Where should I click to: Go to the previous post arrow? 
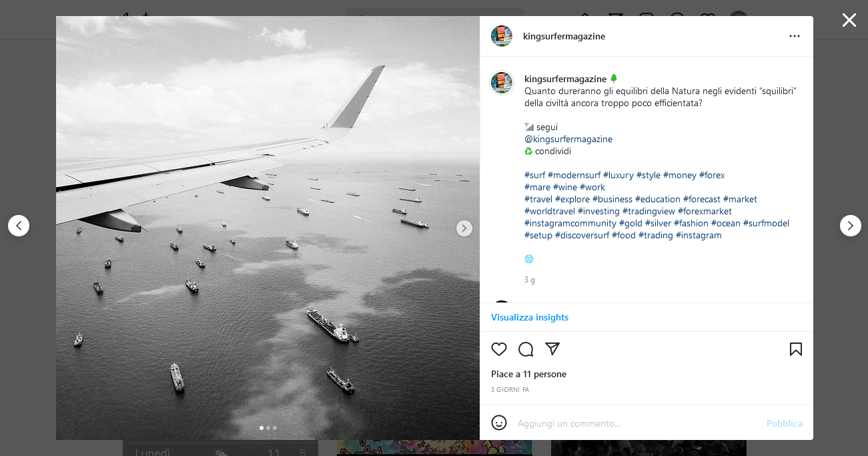[x=19, y=226]
